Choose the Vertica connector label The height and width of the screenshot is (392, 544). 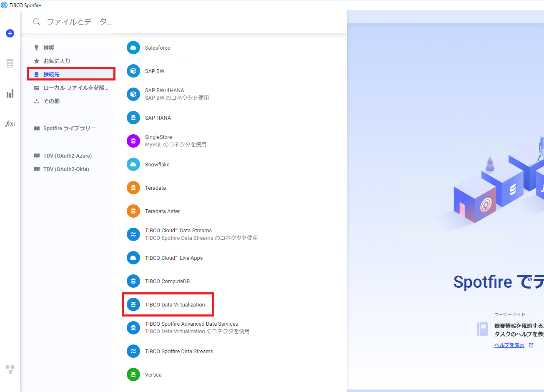153,375
